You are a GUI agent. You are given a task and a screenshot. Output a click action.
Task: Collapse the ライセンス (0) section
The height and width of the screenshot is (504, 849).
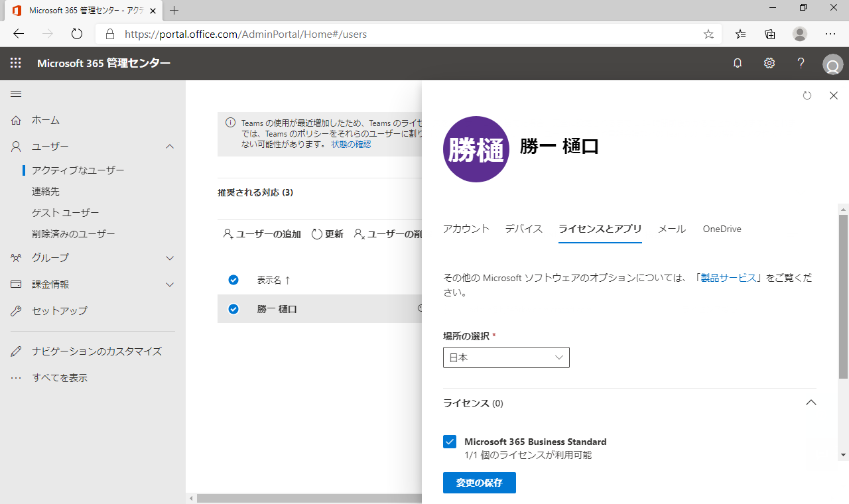(811, 403)
